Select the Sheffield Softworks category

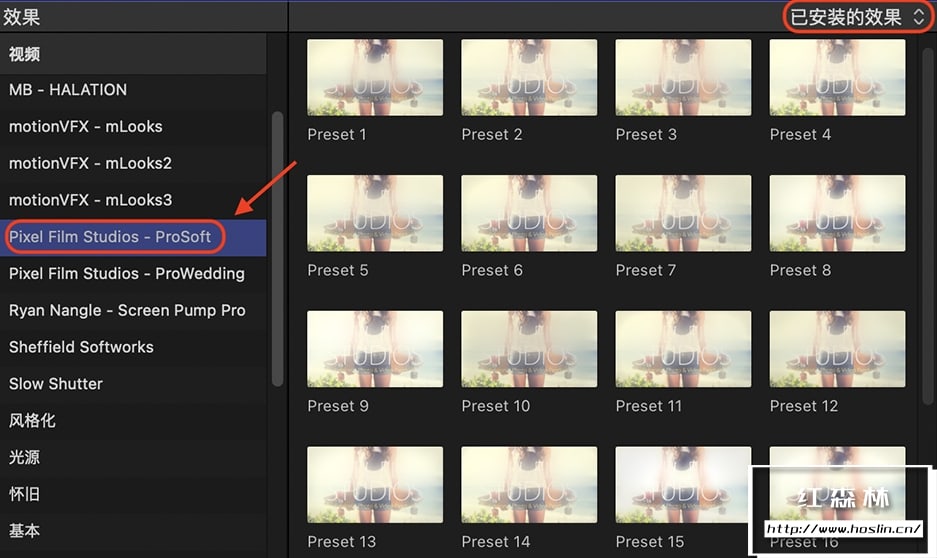click(133, 347)
